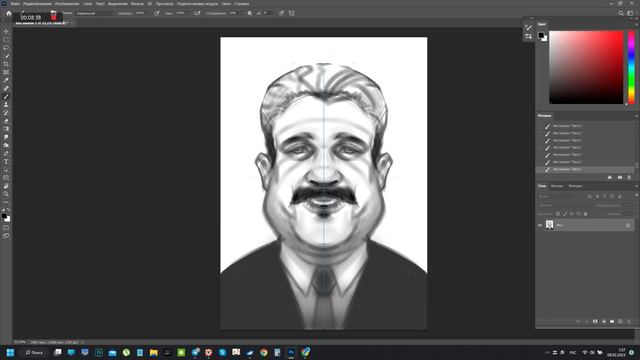Select the Hand tool
Viewport: 640px width, 360px height.
click(x=6, y=186)
